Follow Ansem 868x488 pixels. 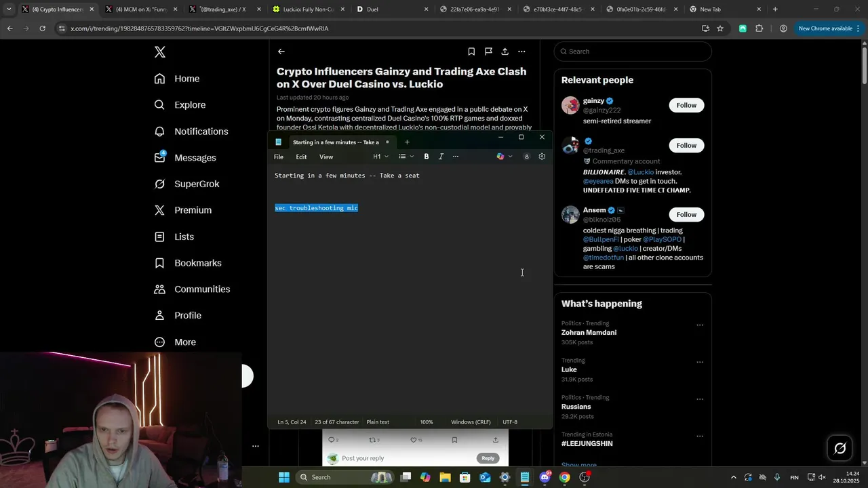click(686, 215)
